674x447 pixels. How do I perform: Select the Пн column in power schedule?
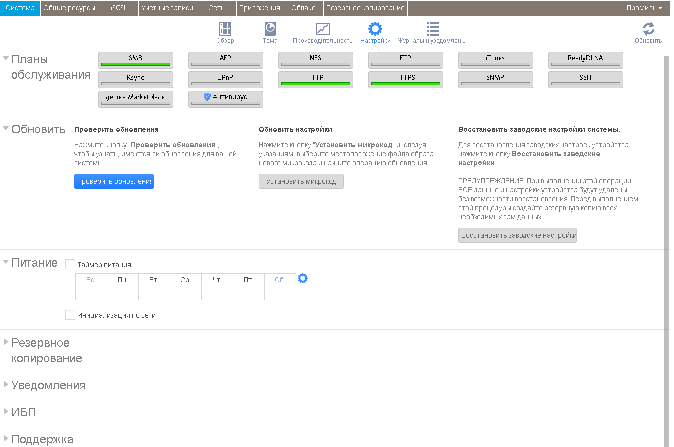click(122, 286)
